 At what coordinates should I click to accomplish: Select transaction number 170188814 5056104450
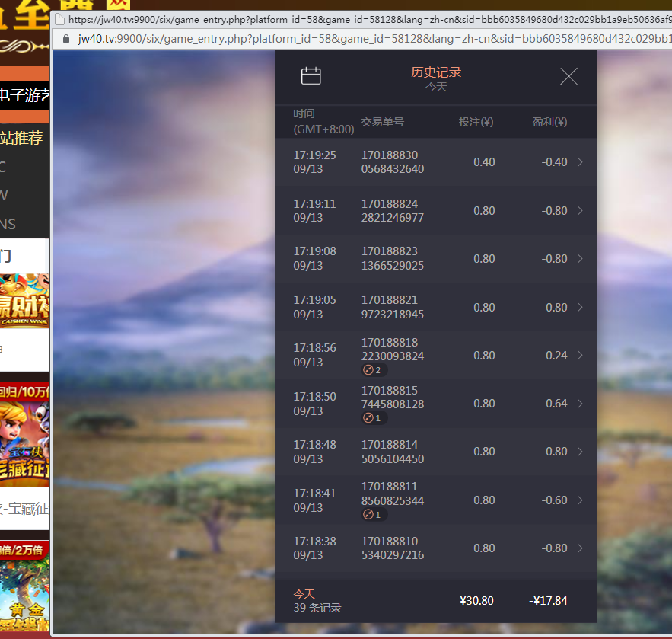393,452
